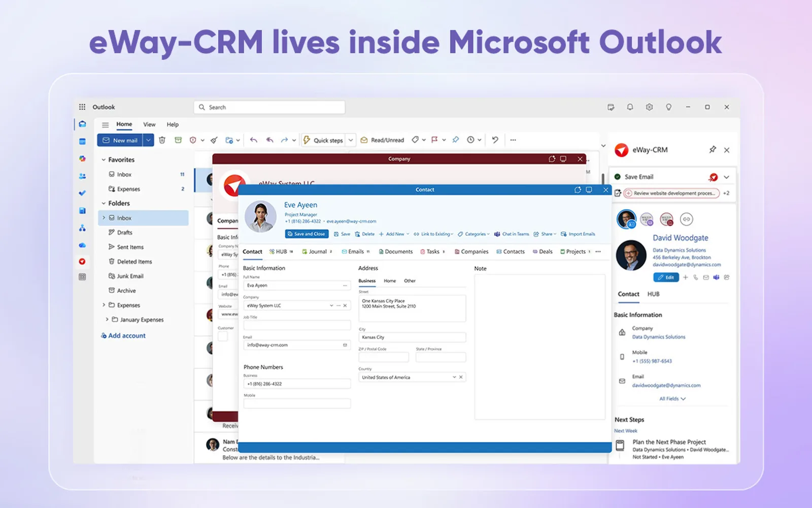
Task: Collapse the Favorites section
Action: [x=104, y=160]
